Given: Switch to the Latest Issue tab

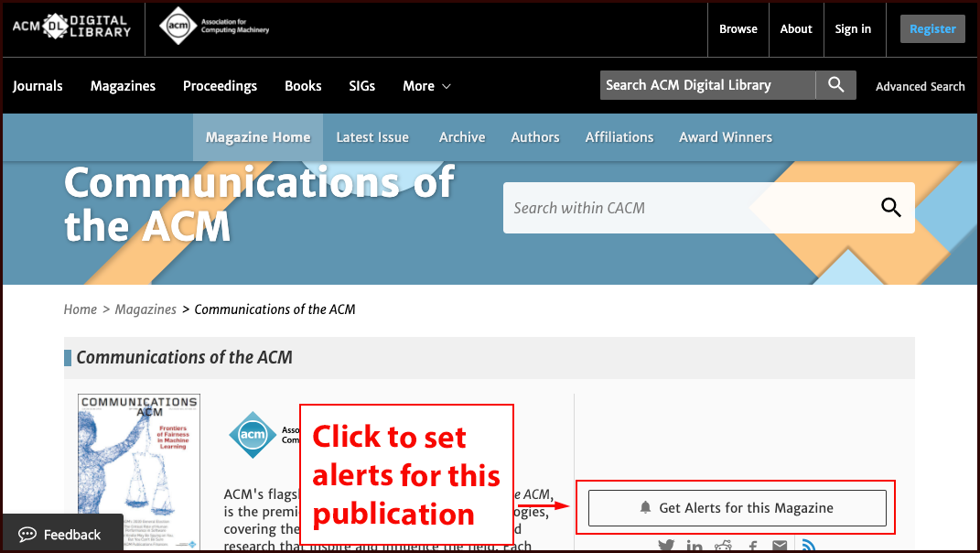Looking at the screenshot, I should tap(372, 137).
